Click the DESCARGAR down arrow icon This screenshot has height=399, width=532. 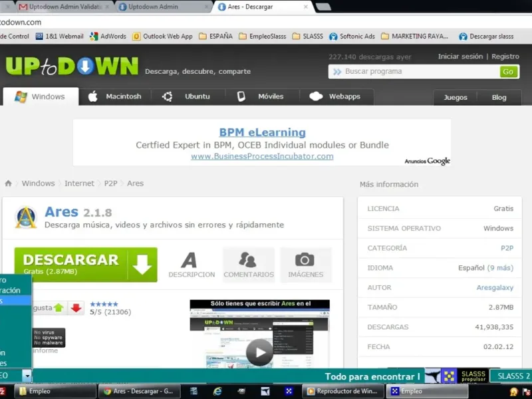(x=142, y=265)
